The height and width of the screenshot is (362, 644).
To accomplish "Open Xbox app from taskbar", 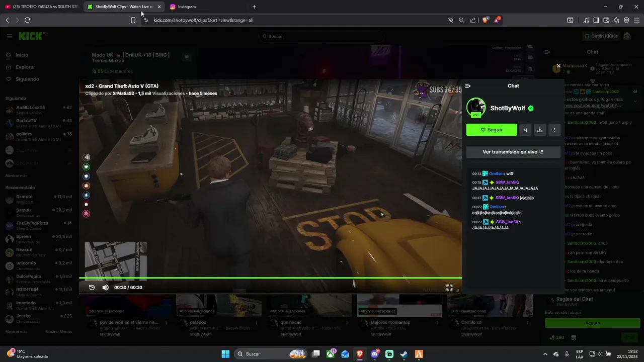I will (331, 354).
